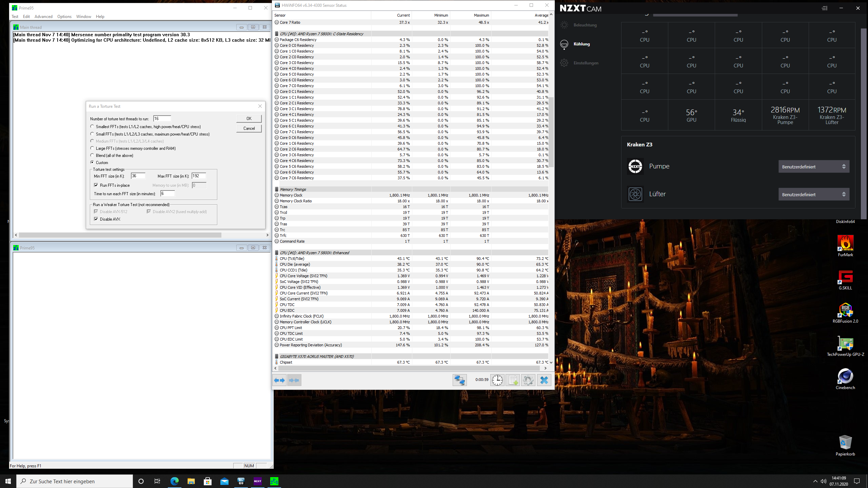Click HWiNFO expand columns arrows icon
868x488 pixels.
click(x=279, y=380)
